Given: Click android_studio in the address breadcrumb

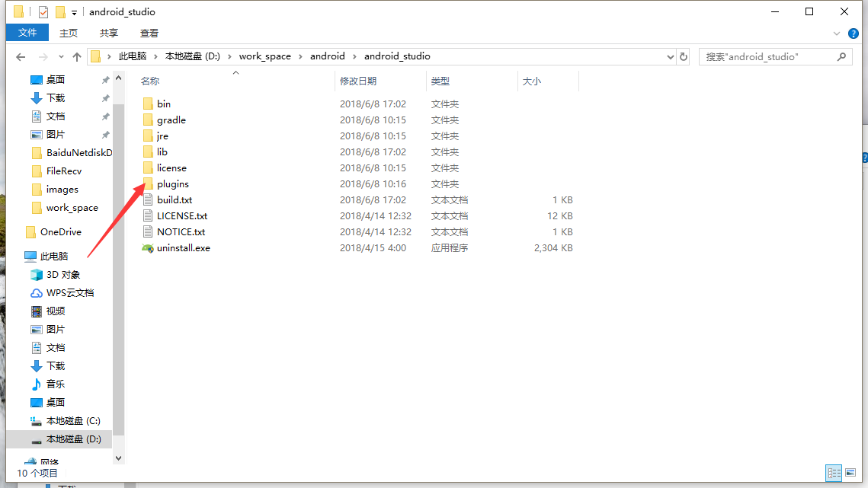Looking at the screenshot, I should click(397, 56).
